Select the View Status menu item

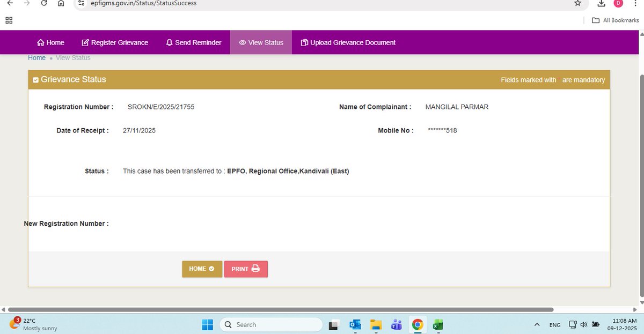[x=261, y=42]
